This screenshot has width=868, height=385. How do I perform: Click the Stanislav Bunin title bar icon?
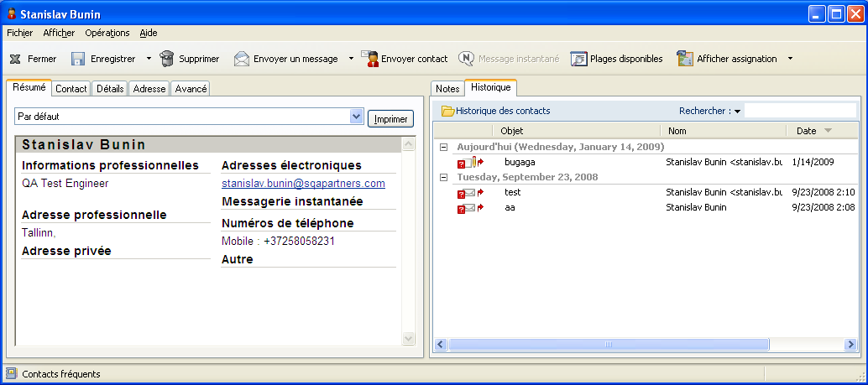11,13
